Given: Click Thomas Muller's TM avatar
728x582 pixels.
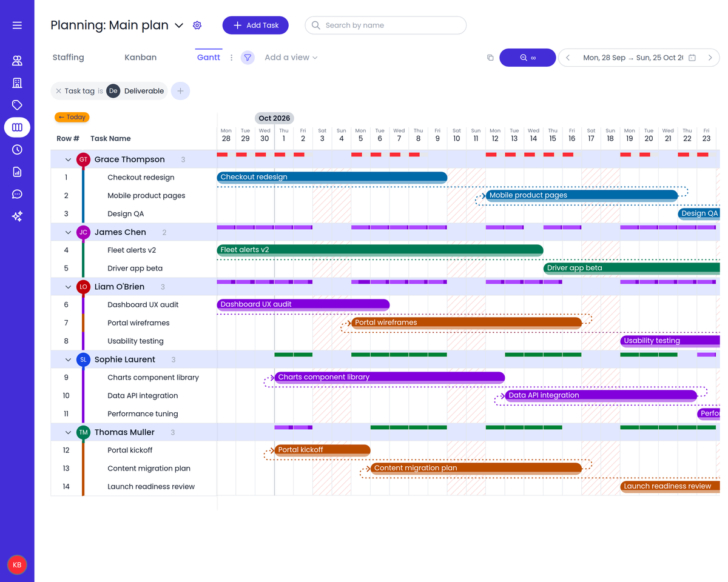Looking at the screenshot, I should click(x=83, y=432).
